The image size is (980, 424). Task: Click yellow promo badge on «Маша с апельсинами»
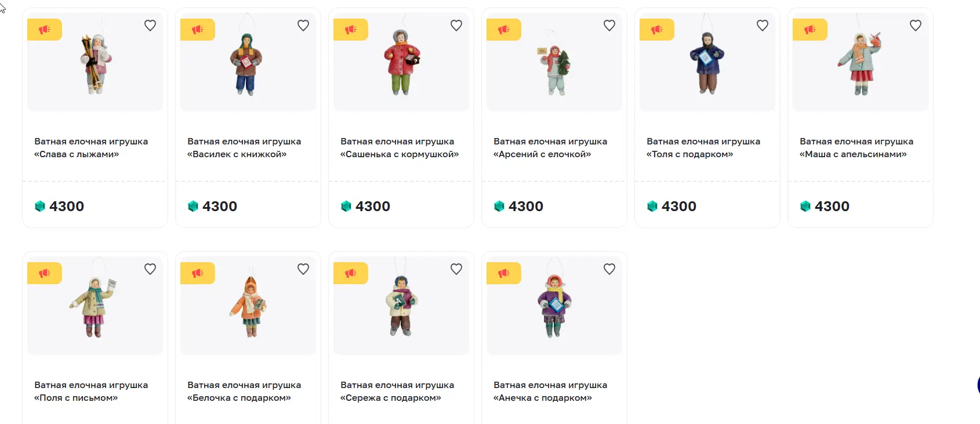point(810,30)
